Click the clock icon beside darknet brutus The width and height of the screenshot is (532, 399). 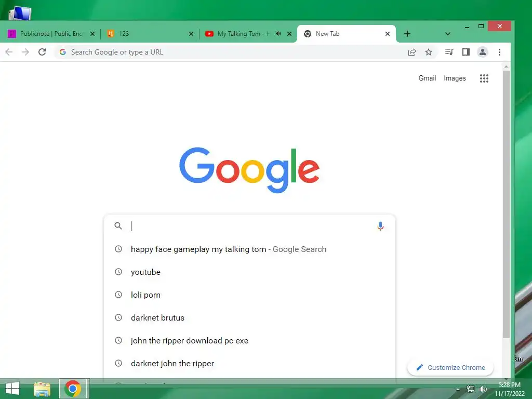tap(118, 317)
